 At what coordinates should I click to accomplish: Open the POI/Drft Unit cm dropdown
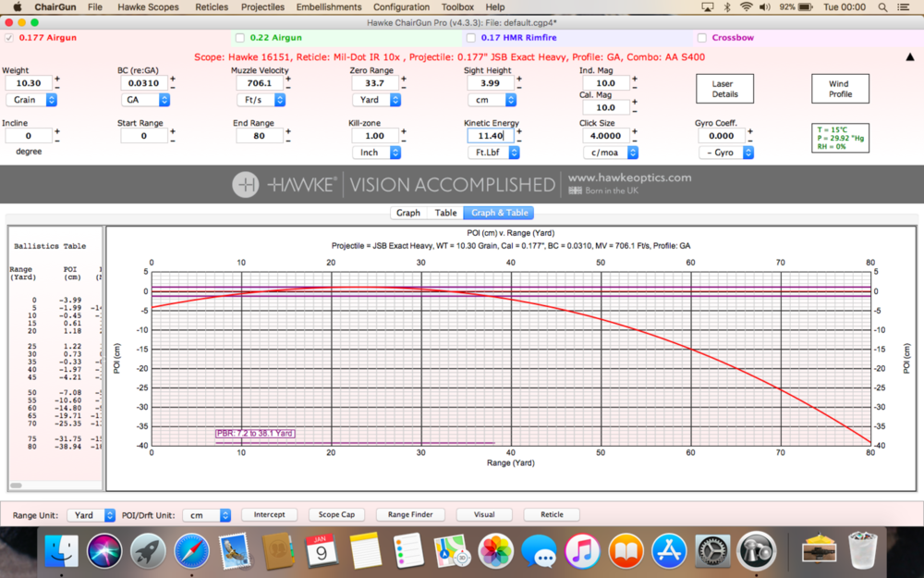207,515
